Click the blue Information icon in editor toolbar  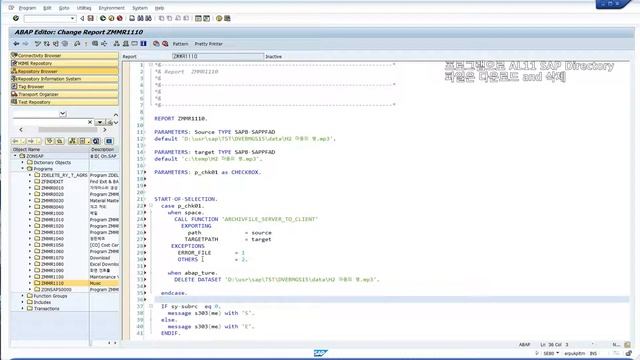(143, 44)
